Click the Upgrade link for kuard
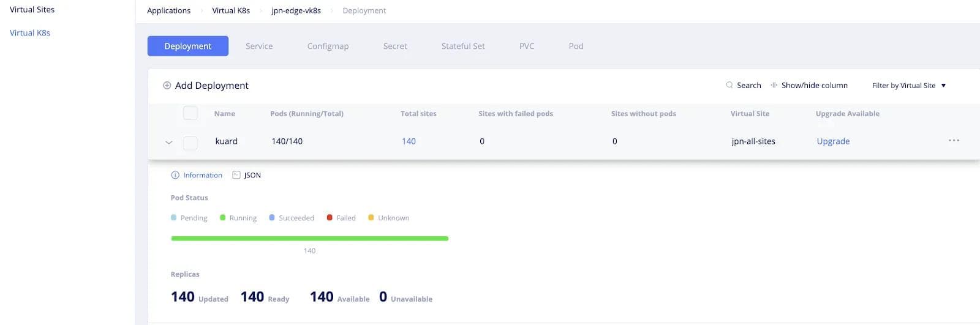The width and height of the screenshot is (980, 325). pyautogui.click(x=833, y=141)
